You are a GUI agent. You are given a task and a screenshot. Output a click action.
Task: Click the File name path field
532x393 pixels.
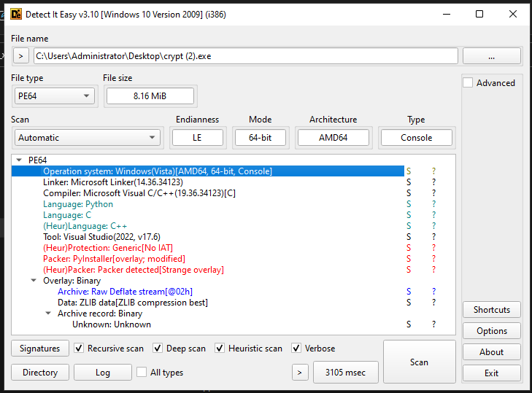click(245, 56)
